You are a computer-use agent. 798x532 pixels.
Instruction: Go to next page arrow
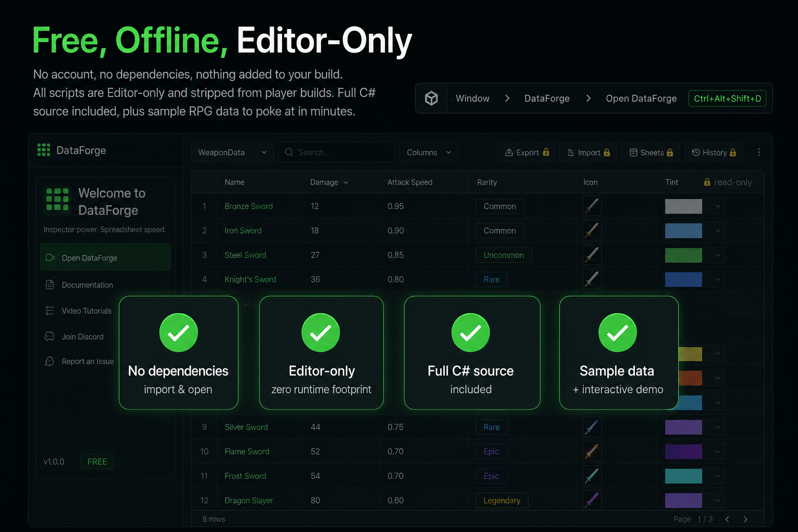(x=746, y=519)
